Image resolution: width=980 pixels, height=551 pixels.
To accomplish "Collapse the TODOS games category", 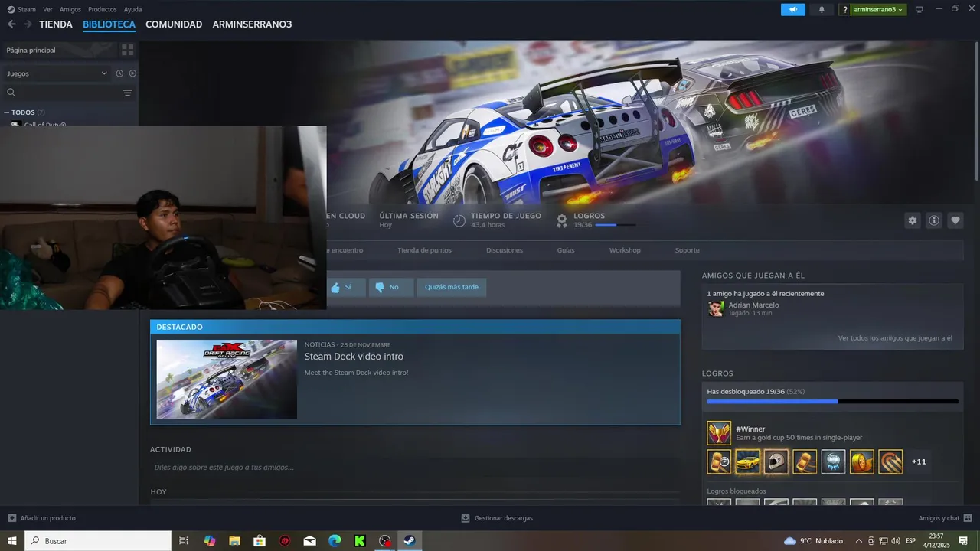I will click(7, 112).
